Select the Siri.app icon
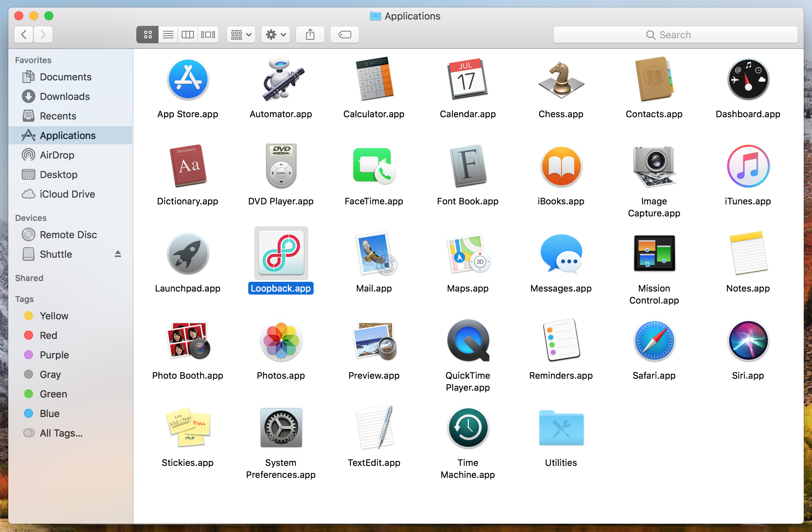The height and width of the screenshot is (532, 812). (748, 340)
